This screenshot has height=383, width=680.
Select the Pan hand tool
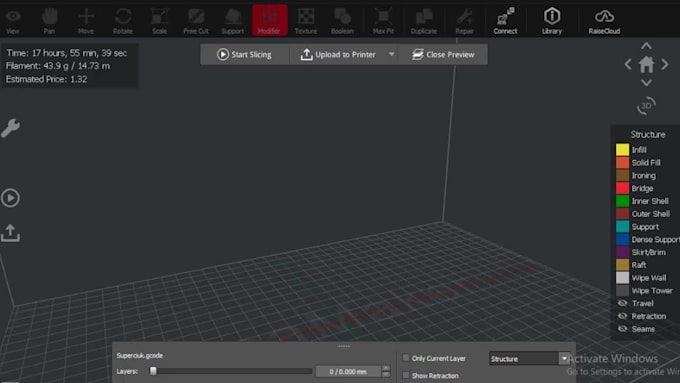(49, 21)
